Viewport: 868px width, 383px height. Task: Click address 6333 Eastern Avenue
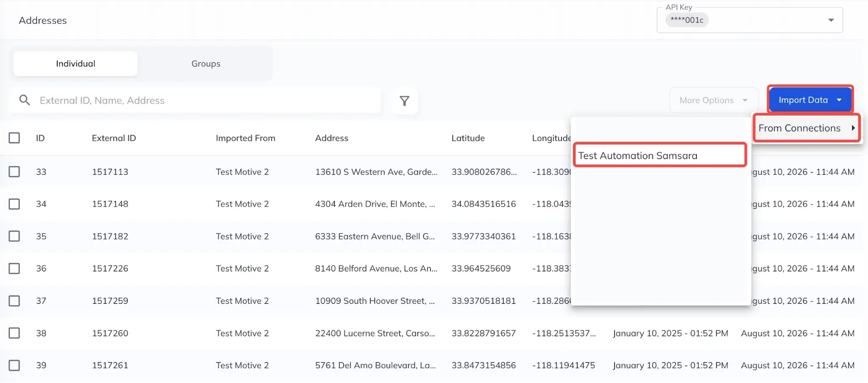(375, 236)
